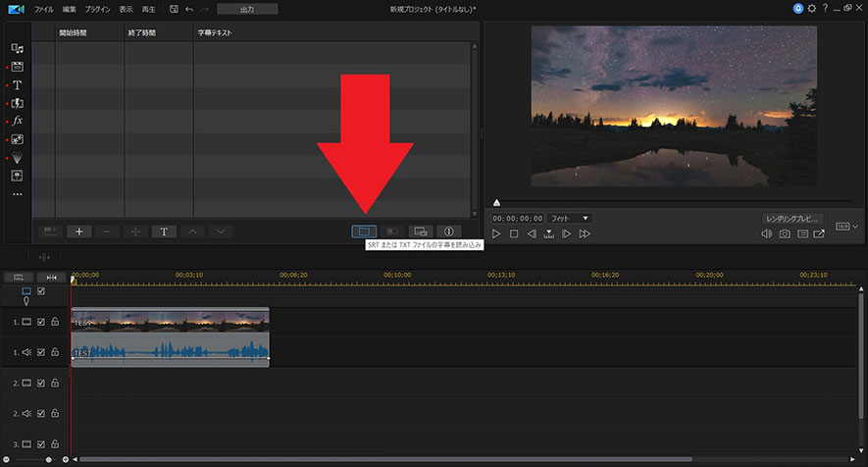Open the Title Room T icon
The width and height of the screenshot is (868, 467).
[x=17, y=85]
